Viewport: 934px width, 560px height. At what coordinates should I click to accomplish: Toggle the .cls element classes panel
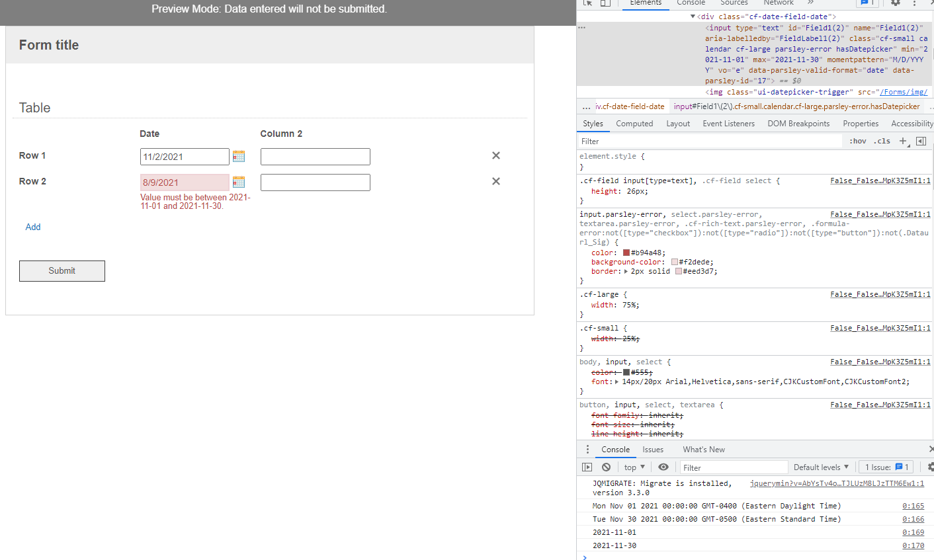pos(882,141)
